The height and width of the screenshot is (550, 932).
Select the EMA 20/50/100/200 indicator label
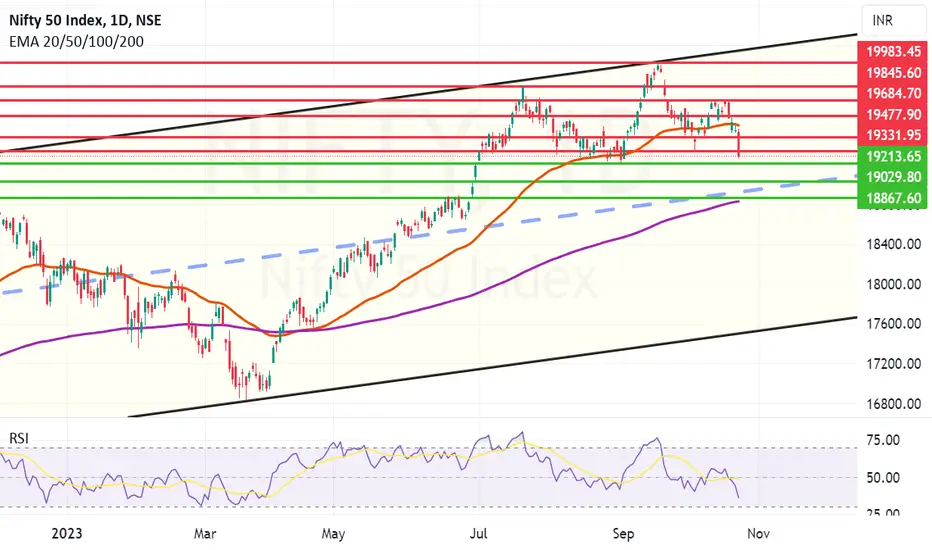tap(76, 42)
